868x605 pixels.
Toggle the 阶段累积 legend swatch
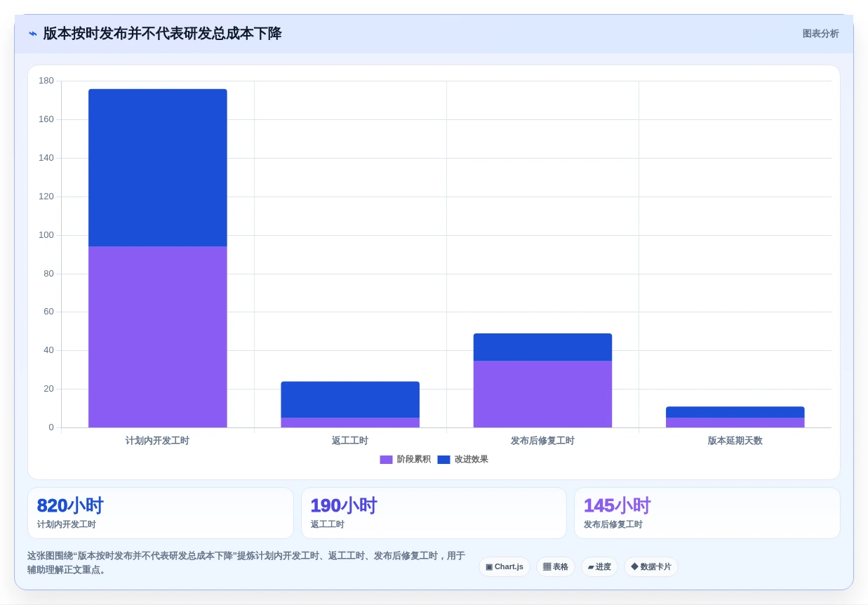(386, 460)
